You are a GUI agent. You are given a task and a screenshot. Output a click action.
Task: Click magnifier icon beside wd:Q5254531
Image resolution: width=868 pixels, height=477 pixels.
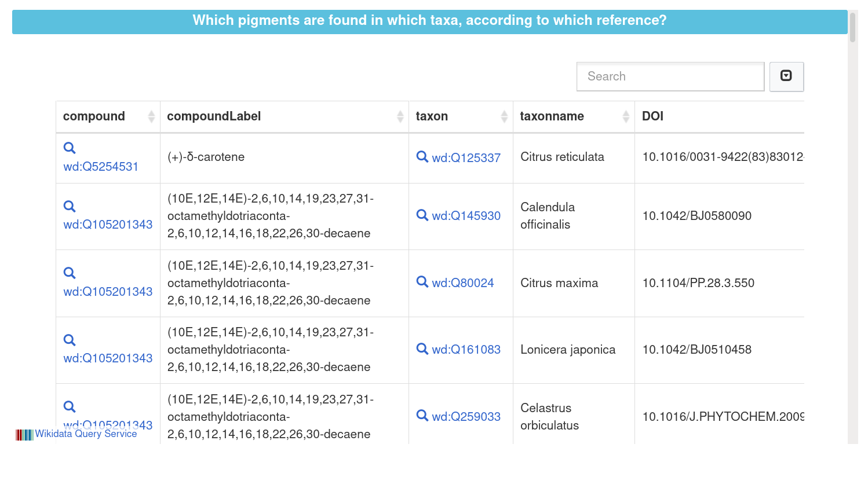(70, 148)
